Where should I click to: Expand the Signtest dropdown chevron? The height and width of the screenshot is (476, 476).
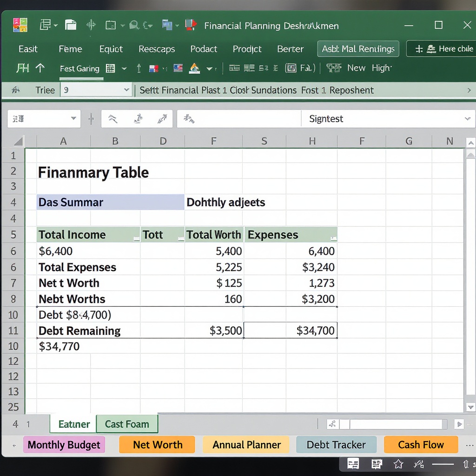point(468,119)
